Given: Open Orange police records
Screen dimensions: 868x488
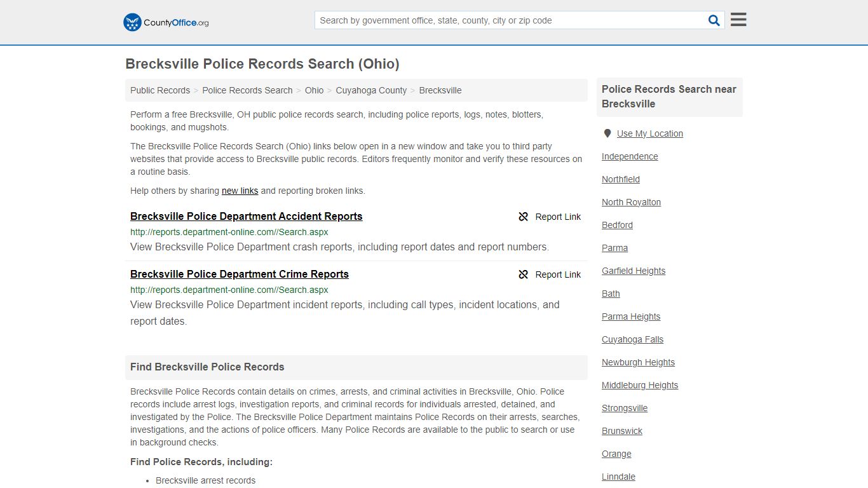Looking at the screenshot, I should point(616,454).
